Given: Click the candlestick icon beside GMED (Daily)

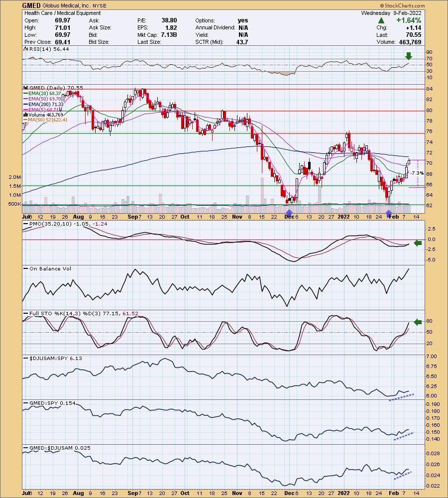Looking at the screenshot, I should 25,88.
